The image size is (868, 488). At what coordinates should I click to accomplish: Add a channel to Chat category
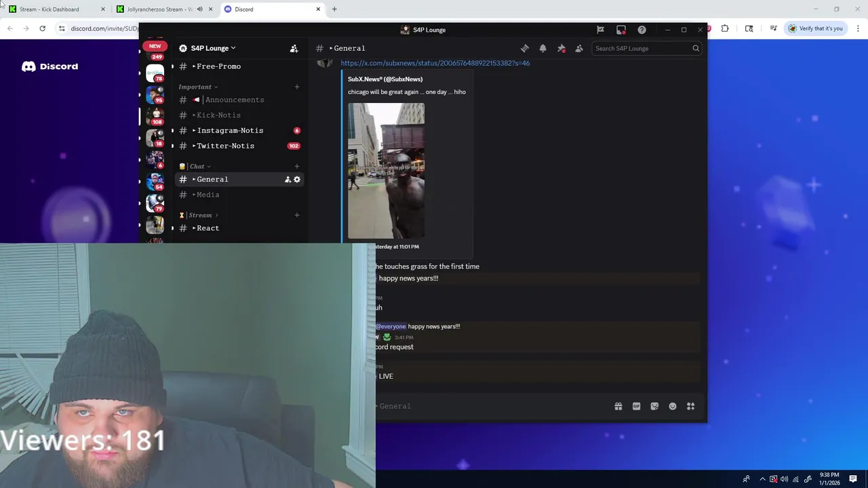point(297,166)
